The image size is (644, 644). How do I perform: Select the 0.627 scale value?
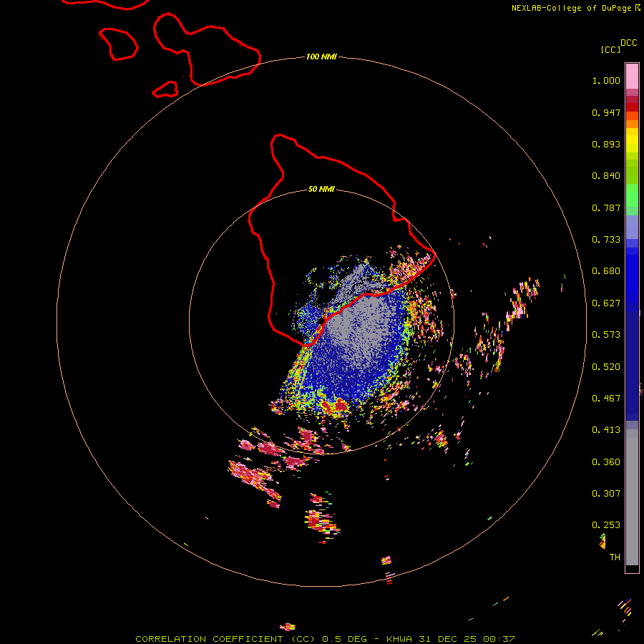coord(606,303)
